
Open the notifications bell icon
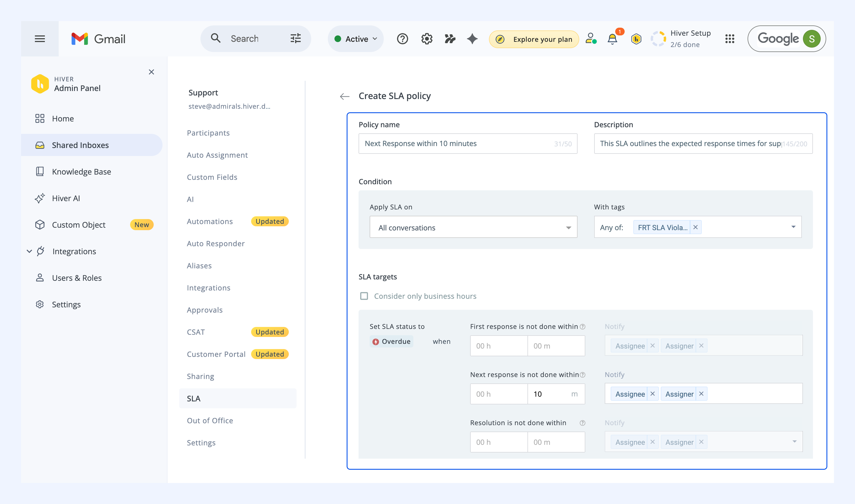tap(612, 39)
